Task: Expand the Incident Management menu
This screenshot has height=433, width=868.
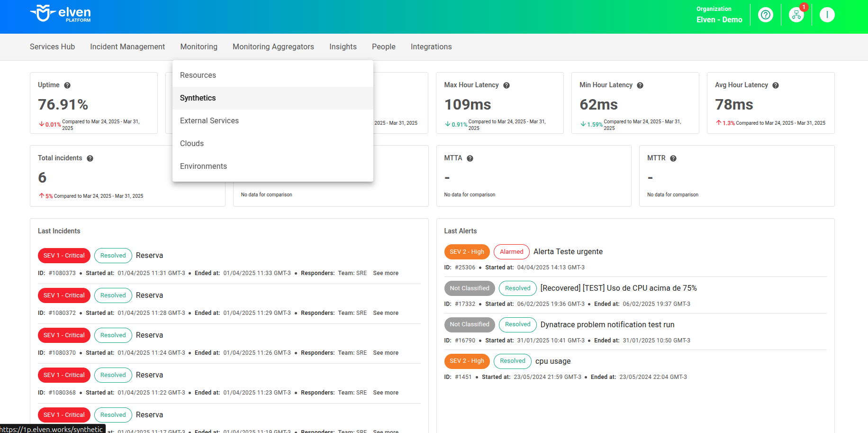Action: (x=127, y=47)
